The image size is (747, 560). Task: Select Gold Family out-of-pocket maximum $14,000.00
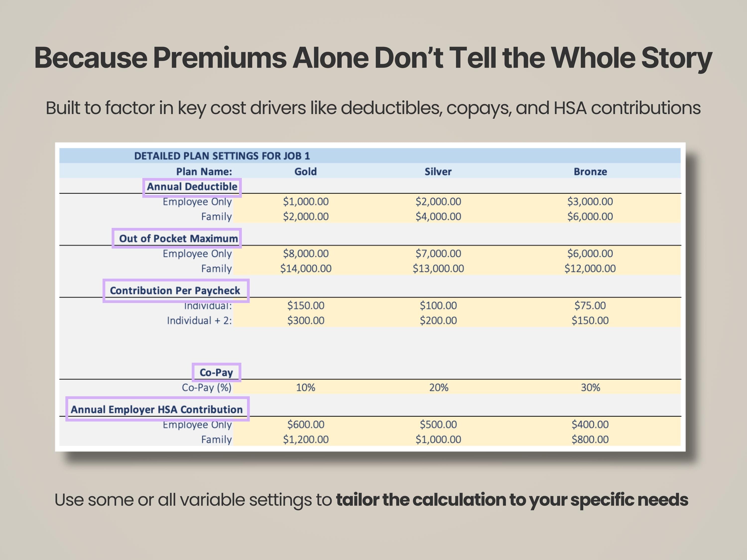click(306, 268)
